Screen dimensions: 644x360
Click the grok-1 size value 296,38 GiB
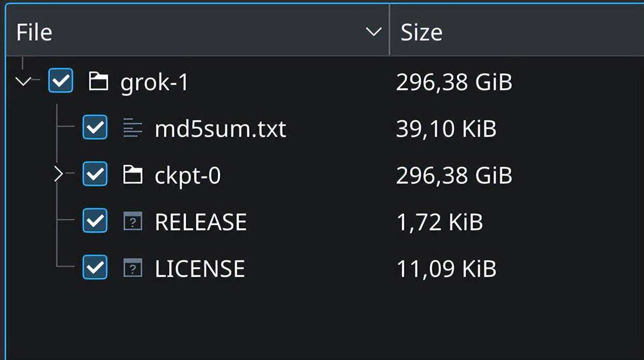(x=454, y=82)
